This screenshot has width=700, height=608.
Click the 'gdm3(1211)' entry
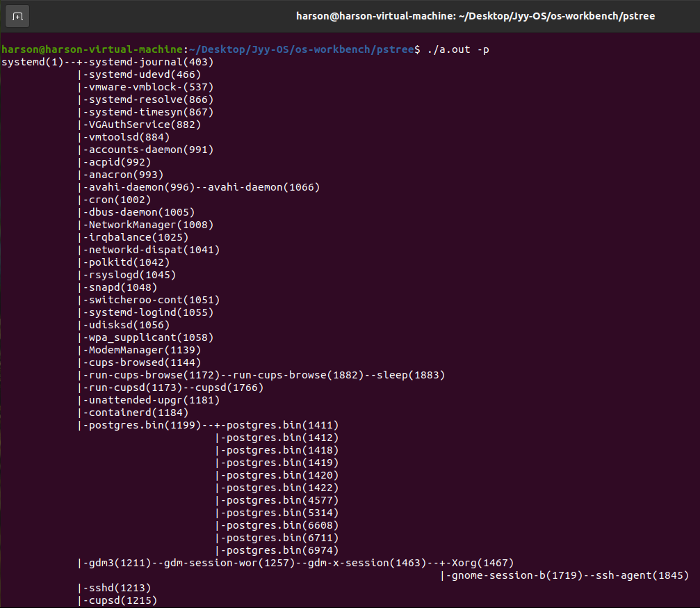coord(120,562)
